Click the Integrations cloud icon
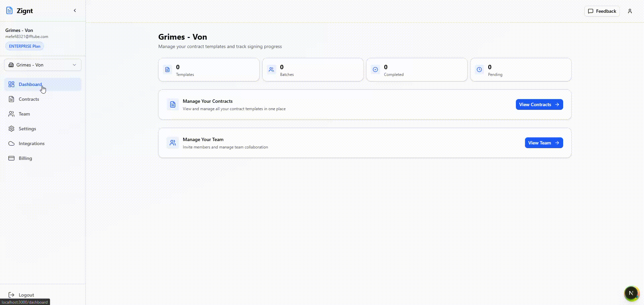This screenshot has height=305, width=644. [11, 143]
